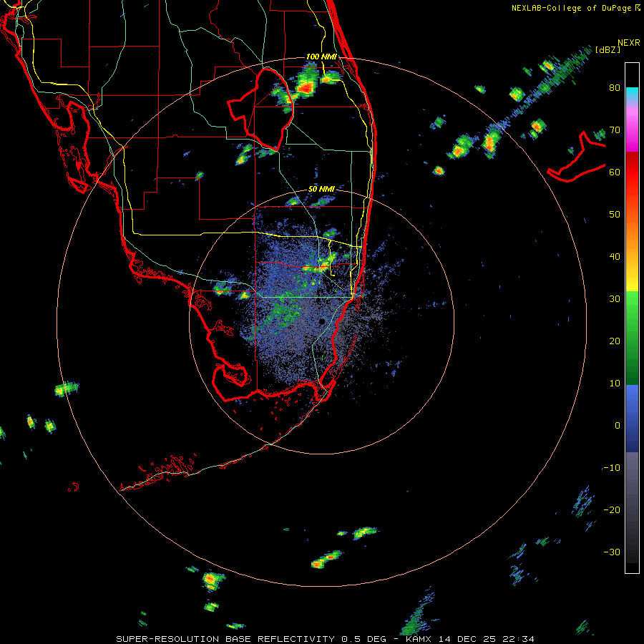This screenshot has width=644, height=644.
Task: Click the 60 value on the dBZ scale
Action: tap(615, 172)
